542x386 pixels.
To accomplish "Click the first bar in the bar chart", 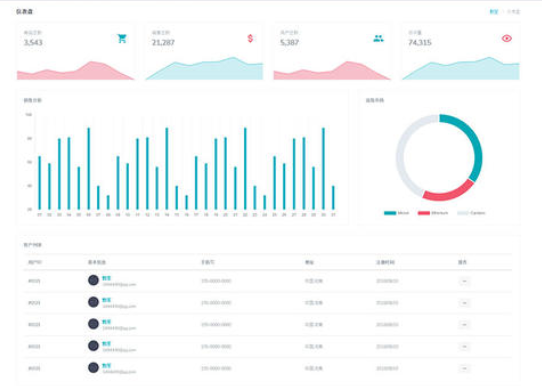I will pos(39,183).
